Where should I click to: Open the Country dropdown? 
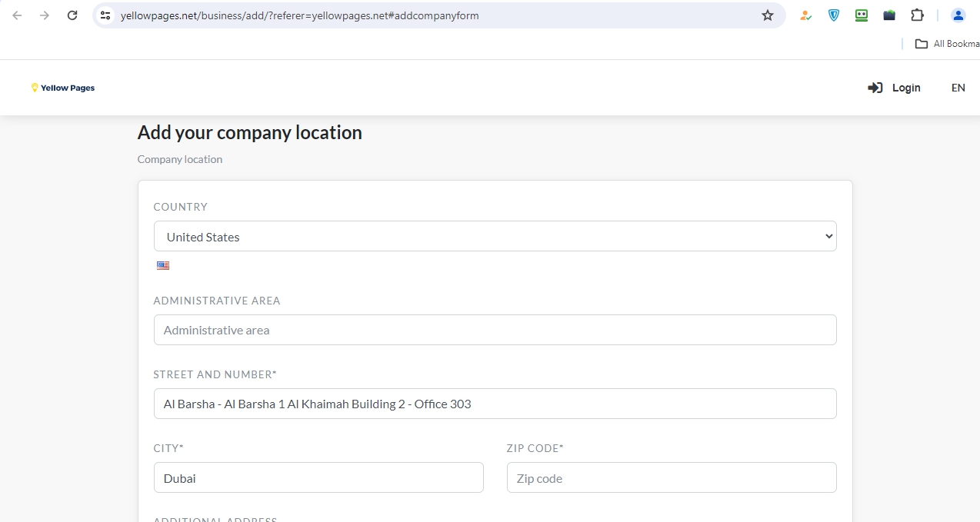pyautogui.click(x=495, y=236)
